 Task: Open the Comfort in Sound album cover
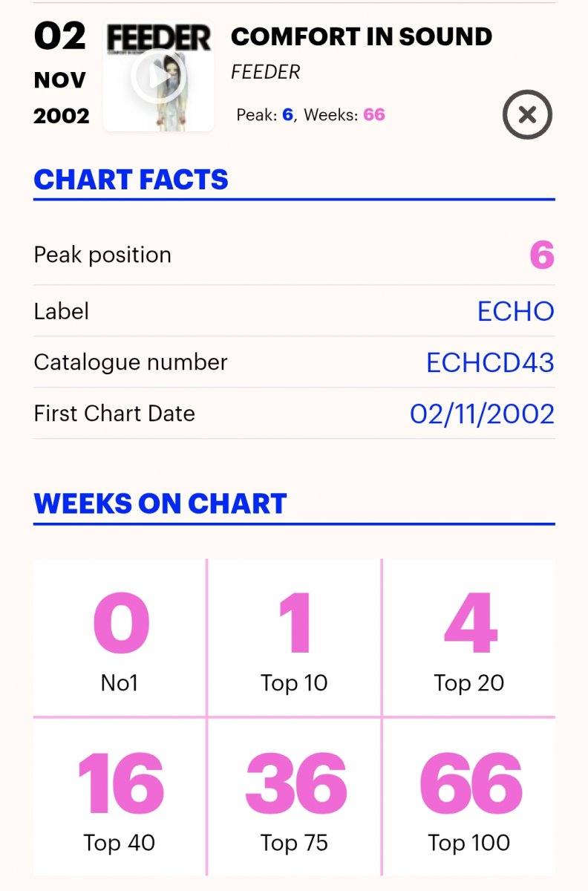(158, 77)
